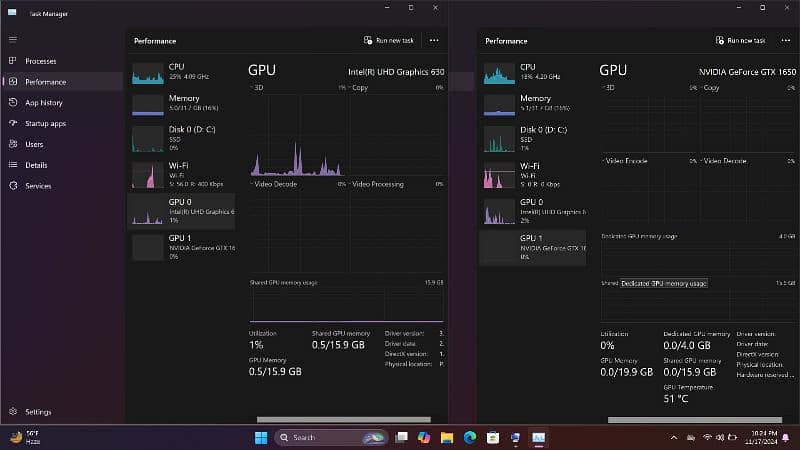Select GPU 1 NVIDIA in the Intel UHD window
Screen dimensions: 800x450
[185, 246]
